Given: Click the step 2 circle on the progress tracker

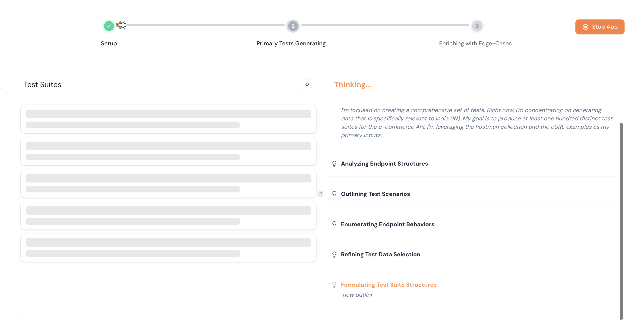Looking at the screenshot, I should pyautogui.click(x=293, y=26).
